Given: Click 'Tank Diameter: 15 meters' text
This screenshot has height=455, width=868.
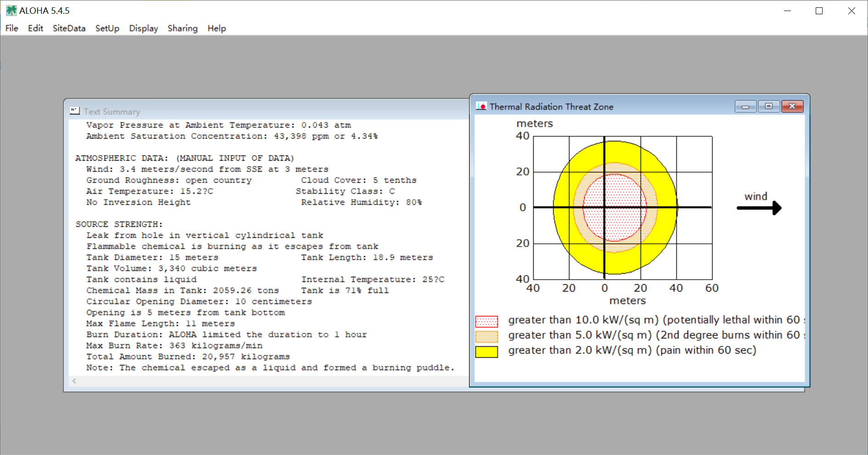Looking at the screenshot, I should click(152, 257).
